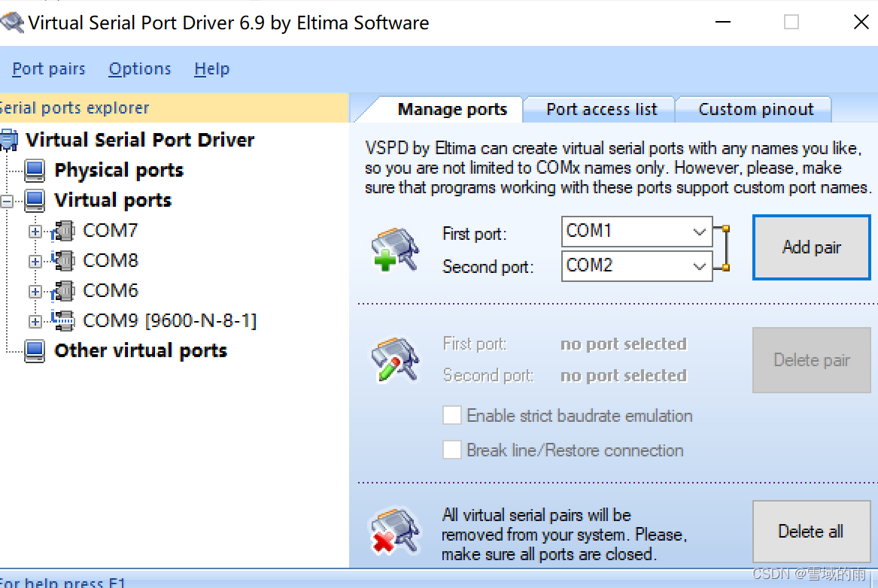This screenshot has width=878, height=588.
Task: Click the edit pair pencil icon
Action: (x=395, y=359)
